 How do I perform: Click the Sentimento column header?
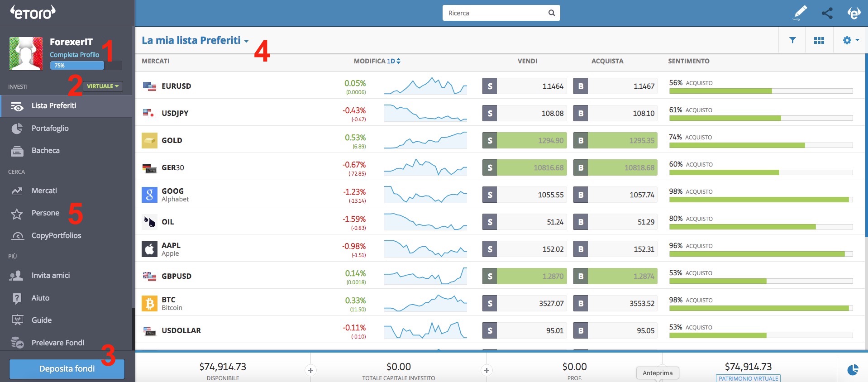(689, 61)
